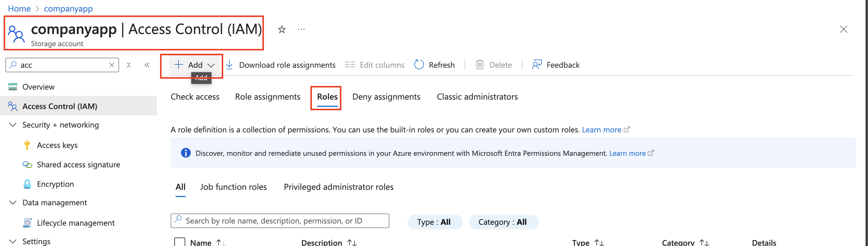
Task: Sort by Description column
Action: 329,242
